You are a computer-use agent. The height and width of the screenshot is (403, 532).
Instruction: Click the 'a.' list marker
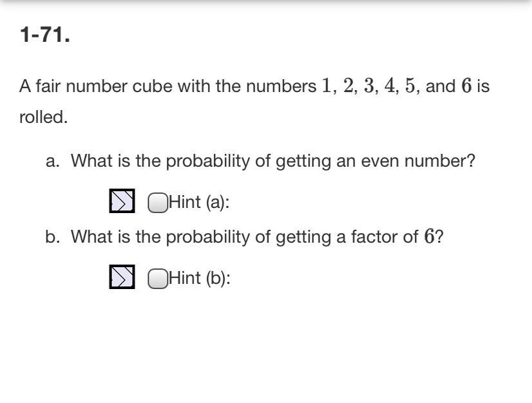[x=53, y=162]
